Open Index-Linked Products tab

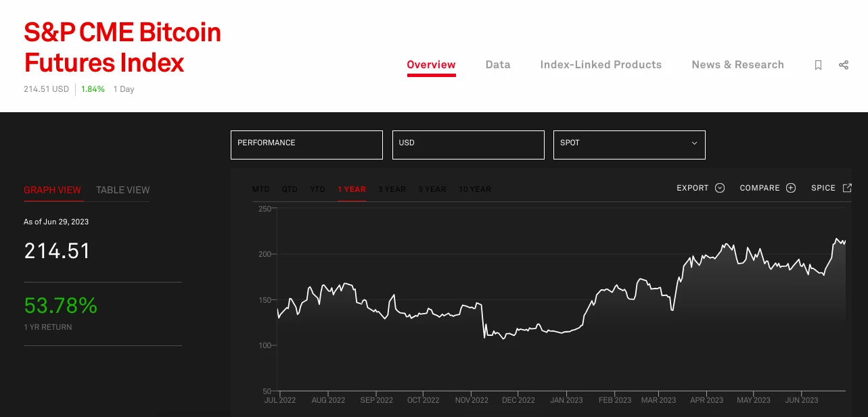(x=601, y=65)
